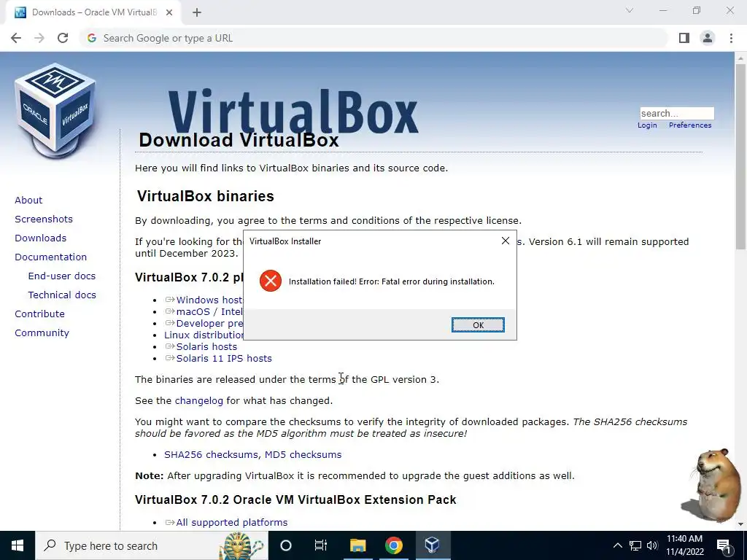
Task: Click the scrollbar down arrow
Action: point(740,524)
